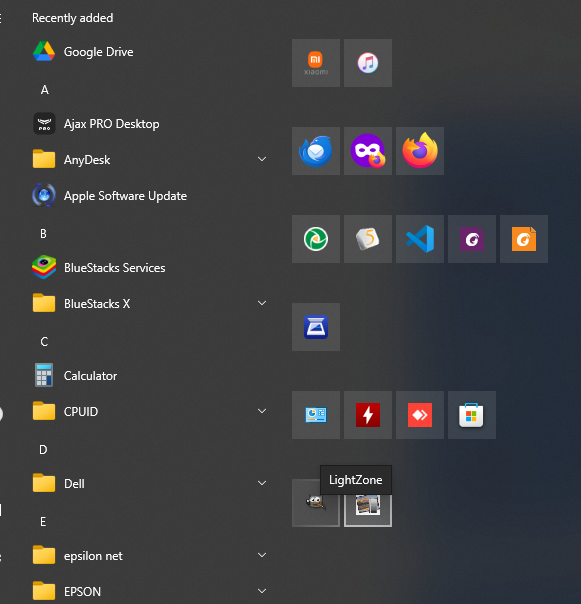581x604 pixels.
Task: Click the letter D section header
Action: (x=44, y=450)
